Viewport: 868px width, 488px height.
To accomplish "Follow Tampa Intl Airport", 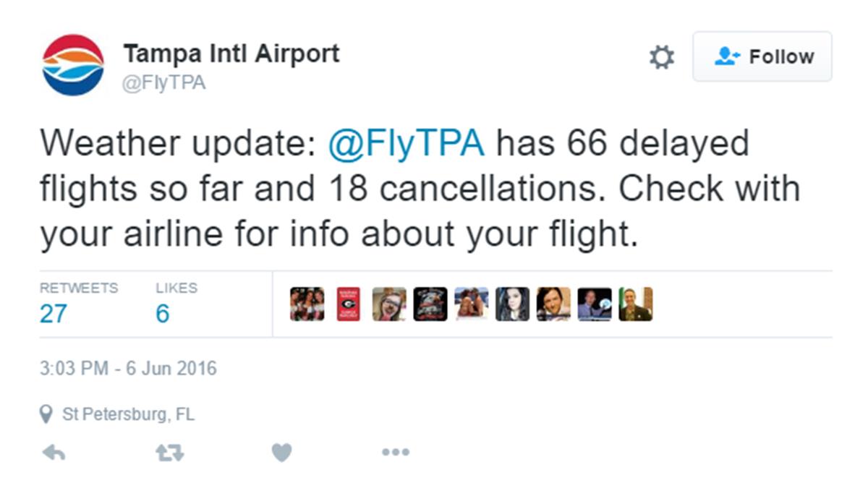I will 762,56.
